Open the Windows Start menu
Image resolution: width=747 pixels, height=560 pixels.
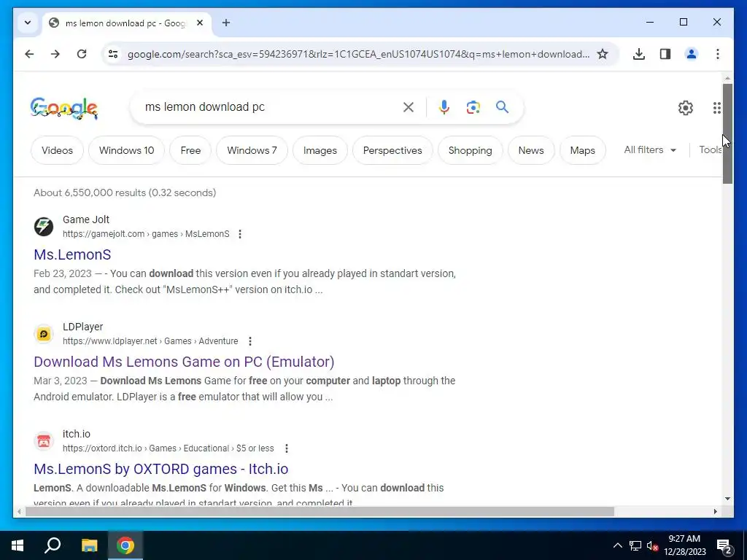[x=18, y=545]
